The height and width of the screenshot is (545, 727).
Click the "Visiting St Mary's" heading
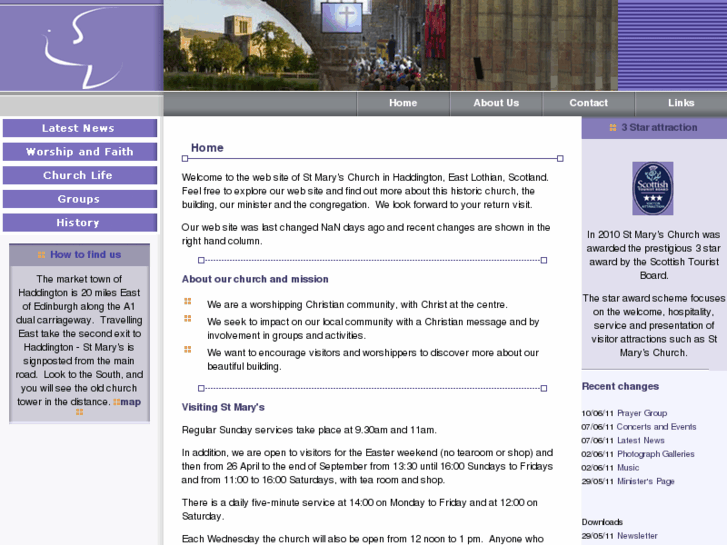[x=223, y=407]
